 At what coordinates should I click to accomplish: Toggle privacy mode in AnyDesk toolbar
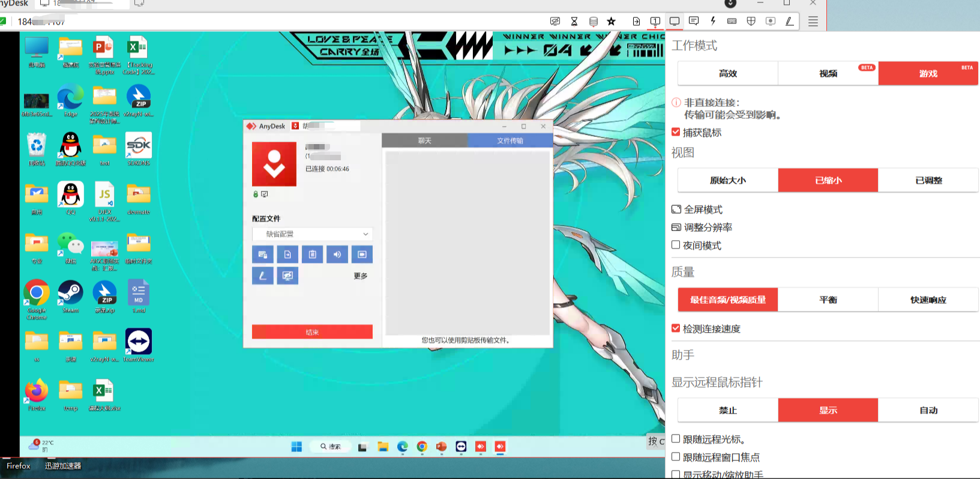(x=555, y=21)
